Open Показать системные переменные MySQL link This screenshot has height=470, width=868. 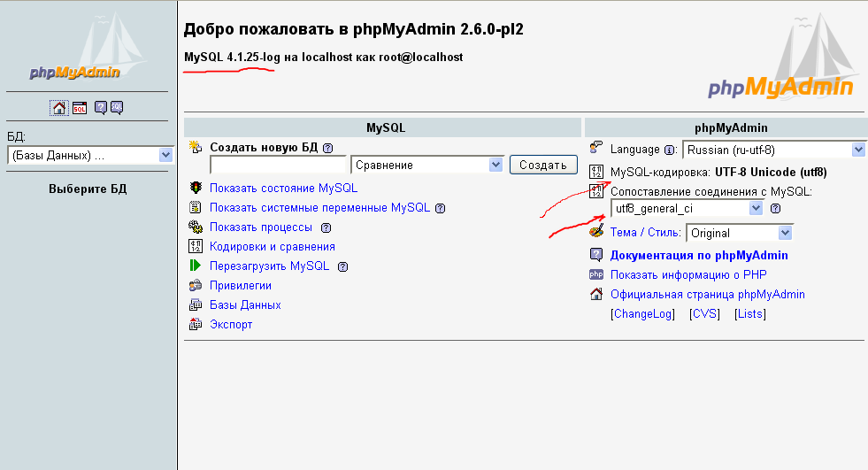coord(320,208)
